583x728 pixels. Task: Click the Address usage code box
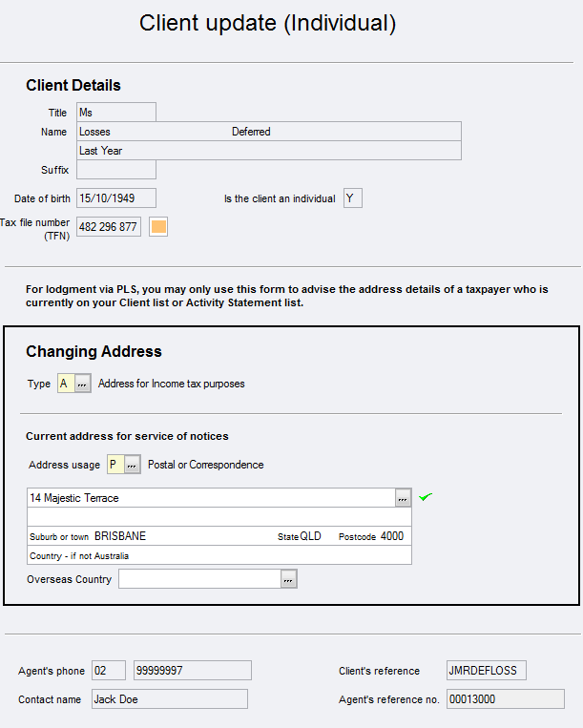(x=115, y=465)
